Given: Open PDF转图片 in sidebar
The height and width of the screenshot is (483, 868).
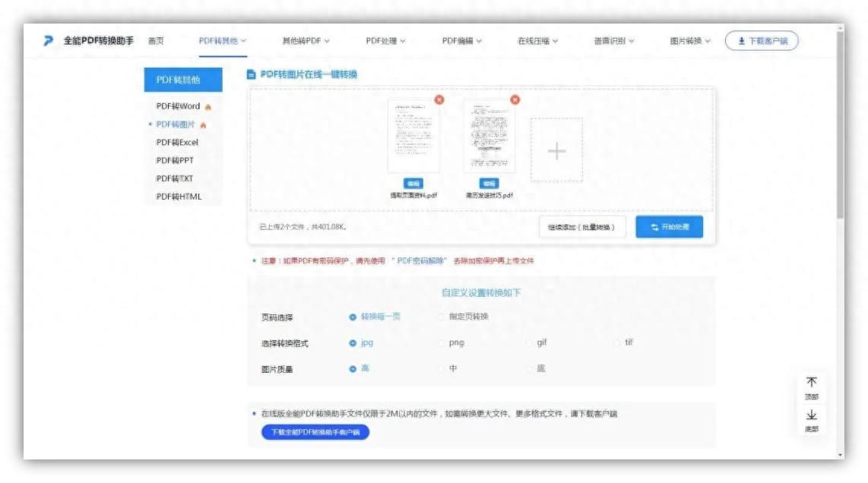Looking at the screenshot, I should pyautogui.click(x=176, y=125).
